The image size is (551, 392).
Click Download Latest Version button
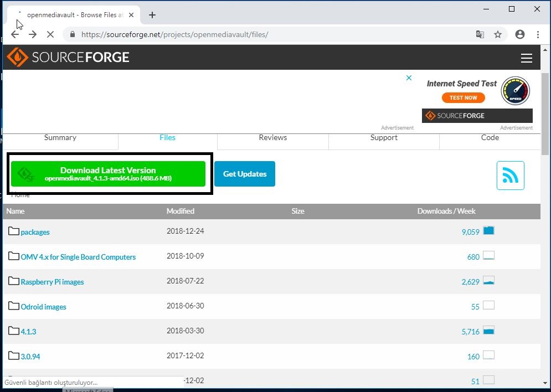click(108, 174)
